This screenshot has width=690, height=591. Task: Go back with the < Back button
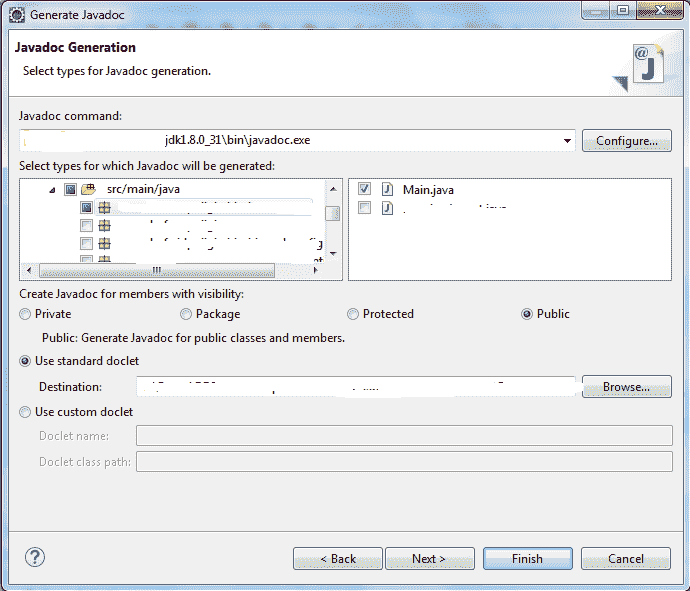[338, 558]
